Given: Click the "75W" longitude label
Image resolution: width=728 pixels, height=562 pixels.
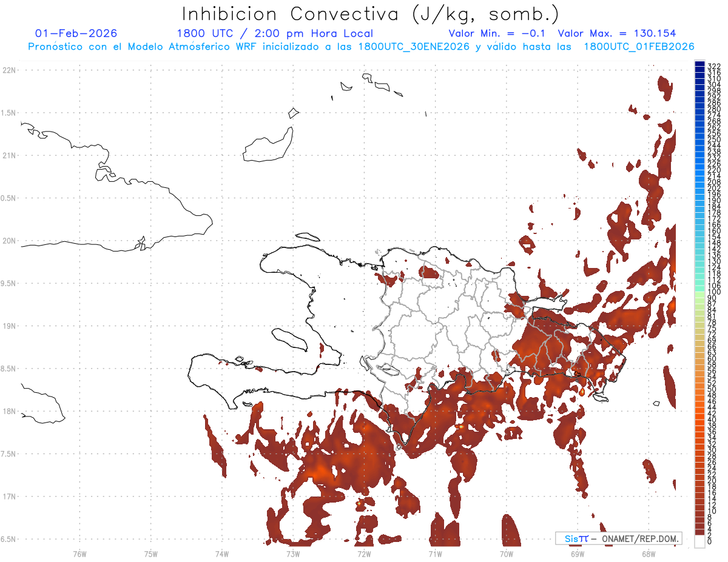Looking at the screenshot, I should point(150,554).
